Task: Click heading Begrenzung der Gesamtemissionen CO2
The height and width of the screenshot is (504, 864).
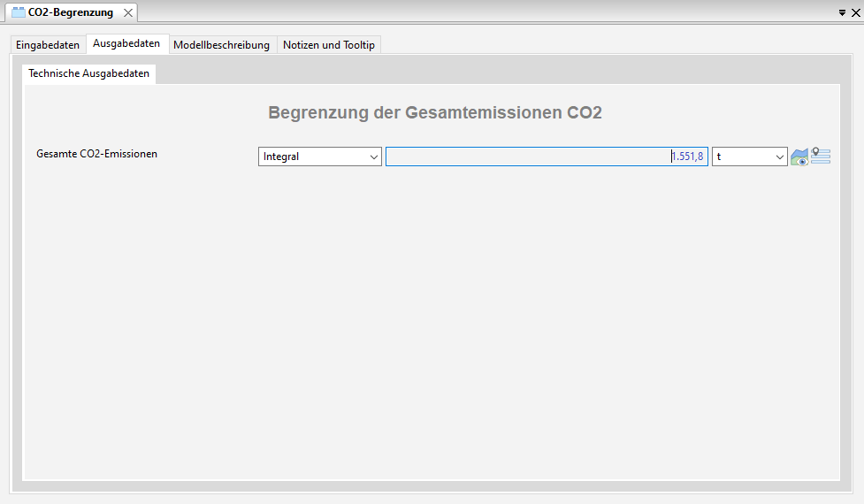Action: 434,113
